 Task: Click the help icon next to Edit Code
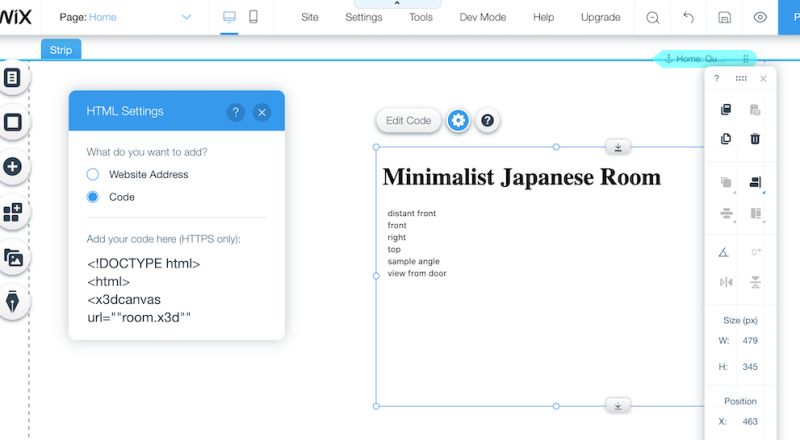(x=487, y=120)
